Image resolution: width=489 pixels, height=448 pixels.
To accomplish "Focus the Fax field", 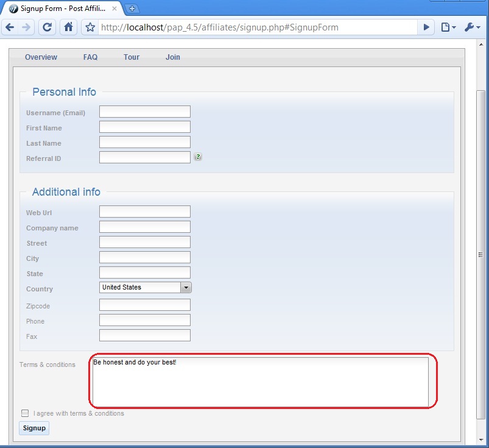I will [x=145, y=335].
